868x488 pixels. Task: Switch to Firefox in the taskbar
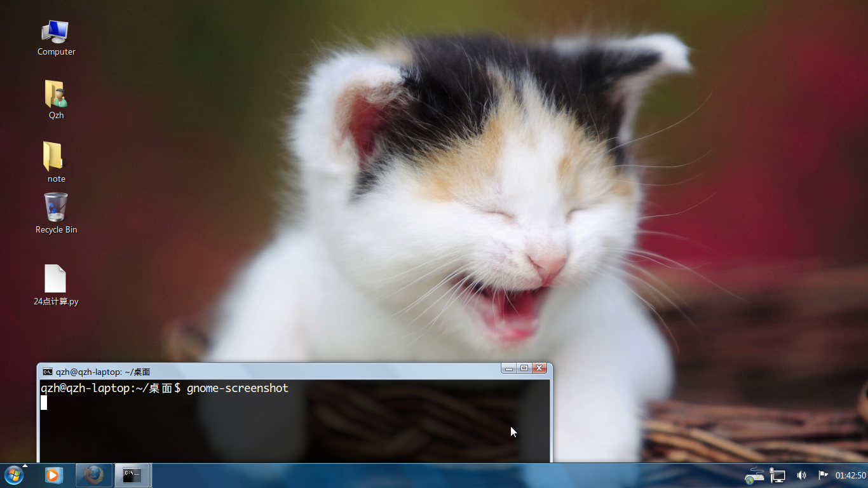point(94,475)
